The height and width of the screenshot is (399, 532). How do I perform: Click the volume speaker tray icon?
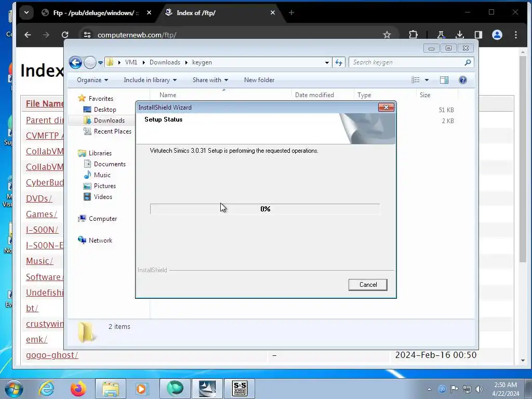[x=479, y=389]
